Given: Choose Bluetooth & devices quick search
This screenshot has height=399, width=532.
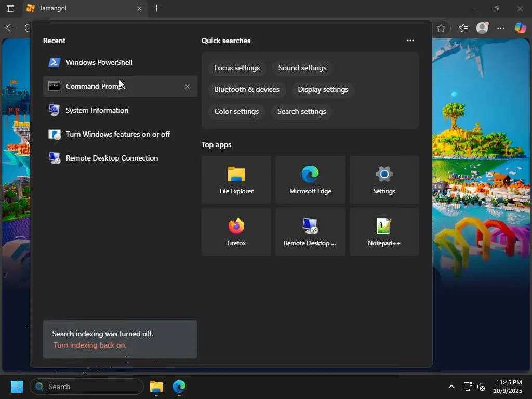Looking at the screenshot, I should pos(247,89).
